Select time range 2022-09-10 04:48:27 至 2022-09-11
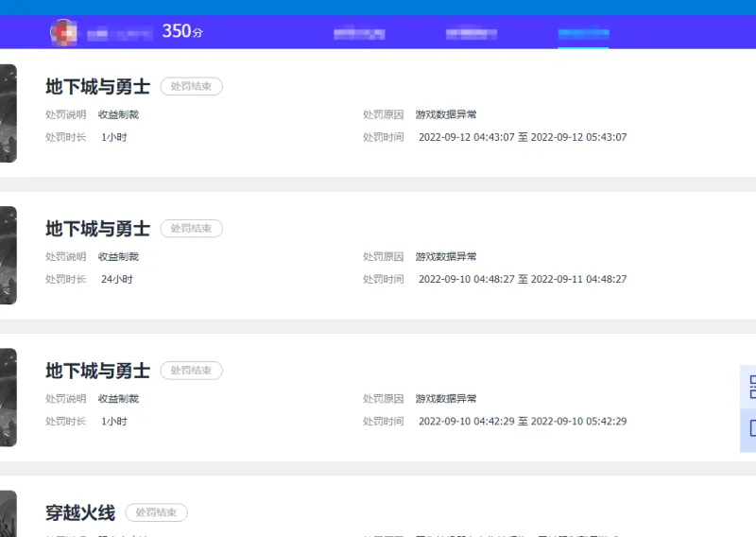Viewport: 756px width, 537px height. pos(523,279)
